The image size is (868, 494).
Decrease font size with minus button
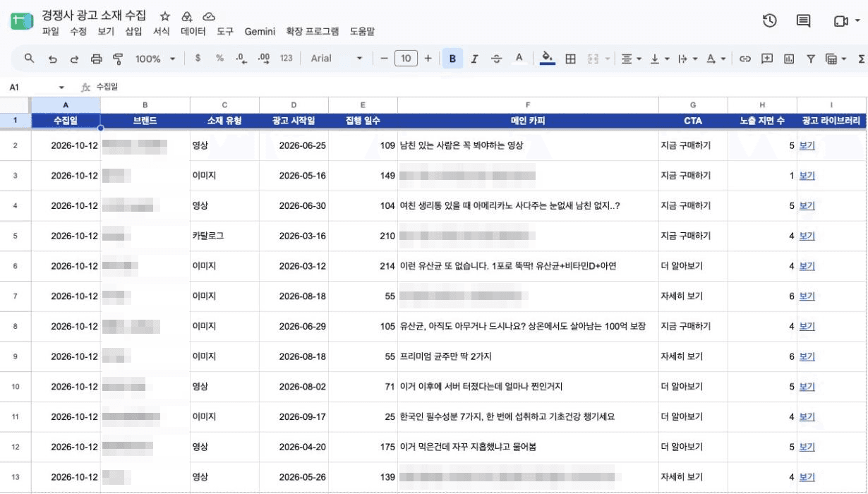coord(384,59)
